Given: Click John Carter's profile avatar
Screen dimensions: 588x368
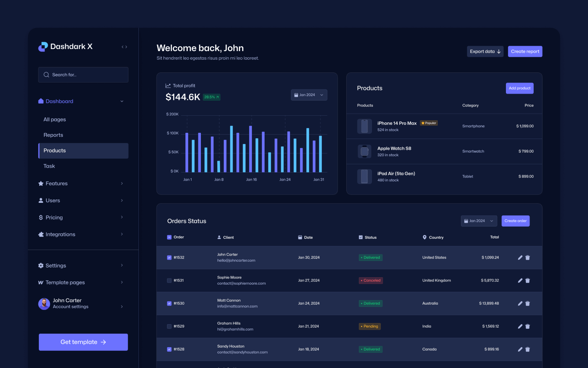Looking at the screenshot, I should (x=44, y=304).
